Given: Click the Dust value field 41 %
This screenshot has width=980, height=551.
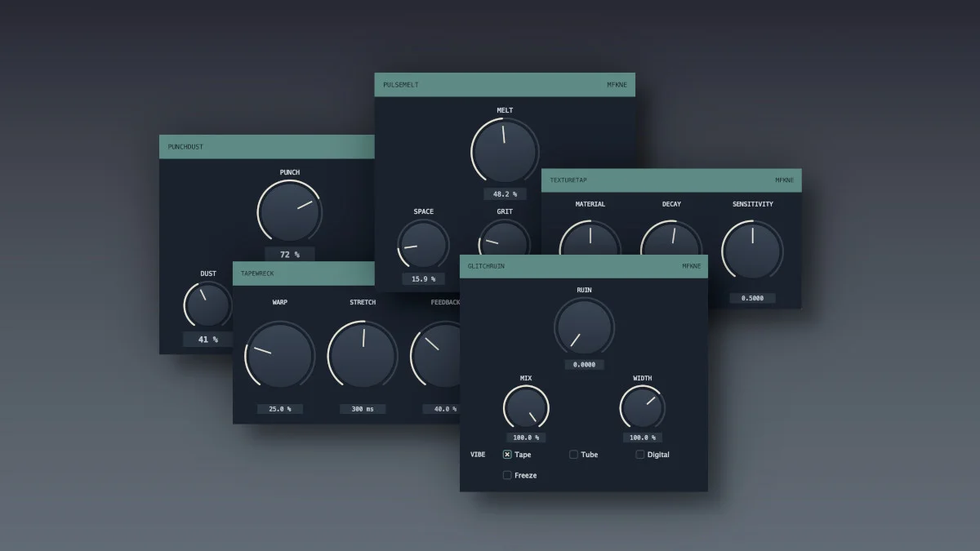Looking at the screenshot, I should 208,340.
